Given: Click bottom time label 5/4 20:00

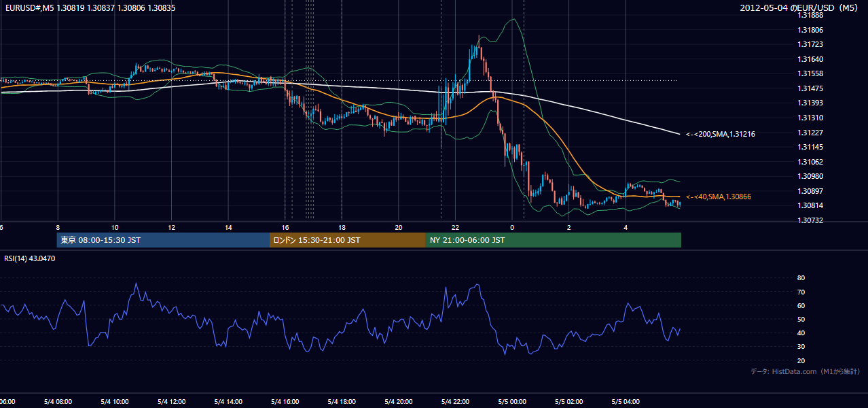Looking at the screenshot, I should 399,402.
